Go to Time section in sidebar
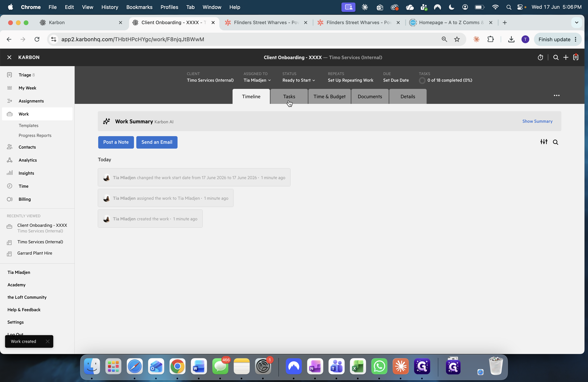 37,186
